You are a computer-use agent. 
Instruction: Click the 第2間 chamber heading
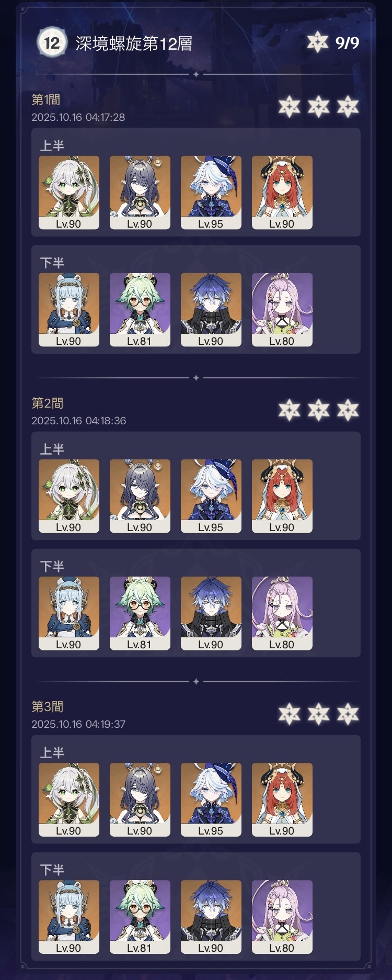click(48, 403)
